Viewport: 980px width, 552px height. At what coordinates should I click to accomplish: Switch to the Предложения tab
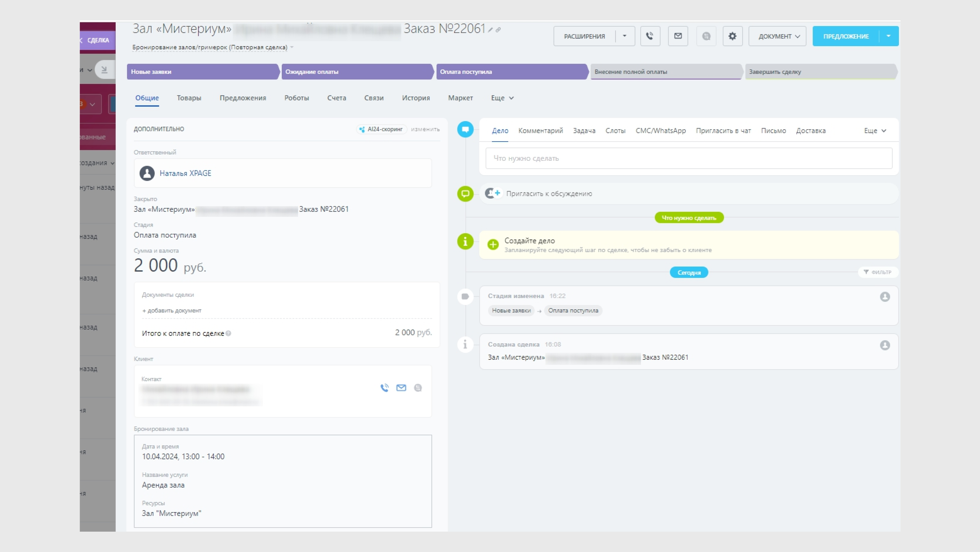click(x=243, y=98)
